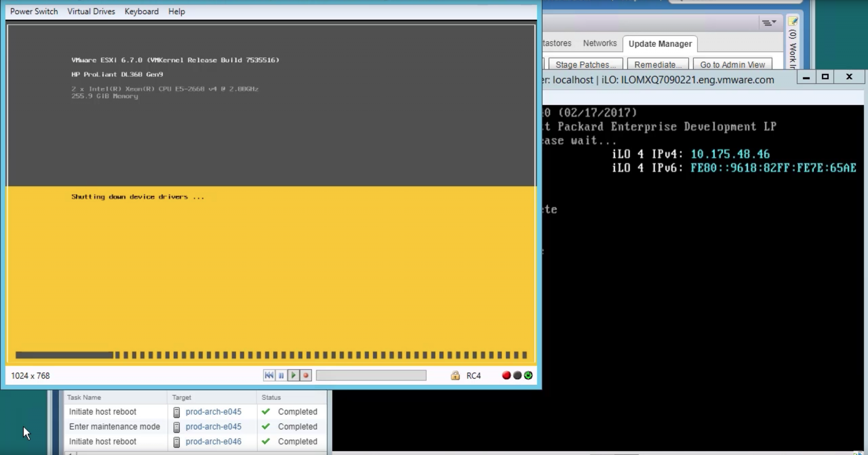Image resolution: width=868 pixels, height=455 pixels.
Task: Drag the progress bar slider
Action: (320, 375)
